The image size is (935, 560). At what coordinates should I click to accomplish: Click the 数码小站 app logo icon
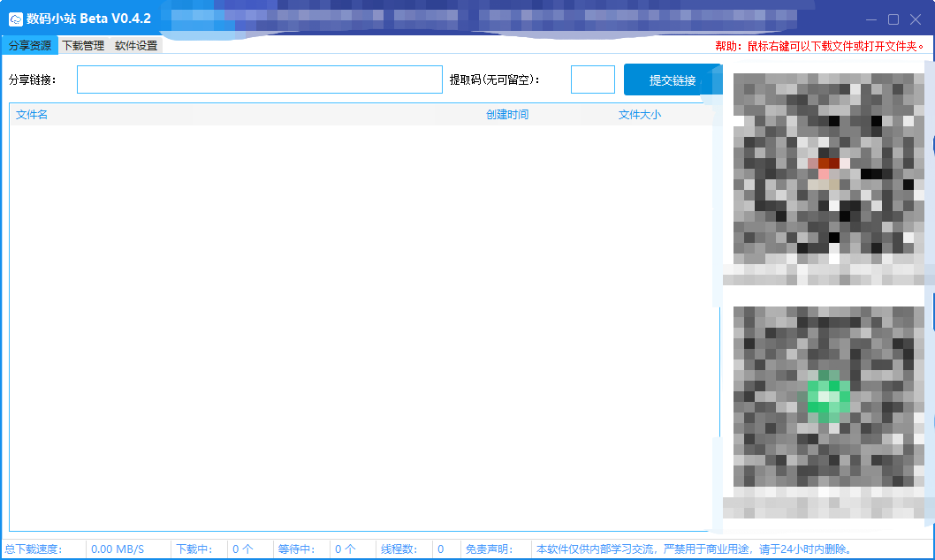[15, 19]
